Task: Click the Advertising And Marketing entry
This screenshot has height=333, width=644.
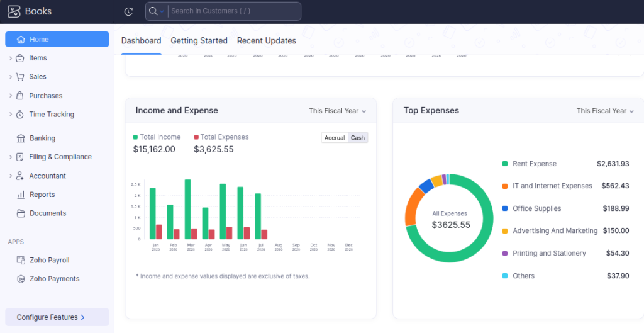Action: (555, 230)
